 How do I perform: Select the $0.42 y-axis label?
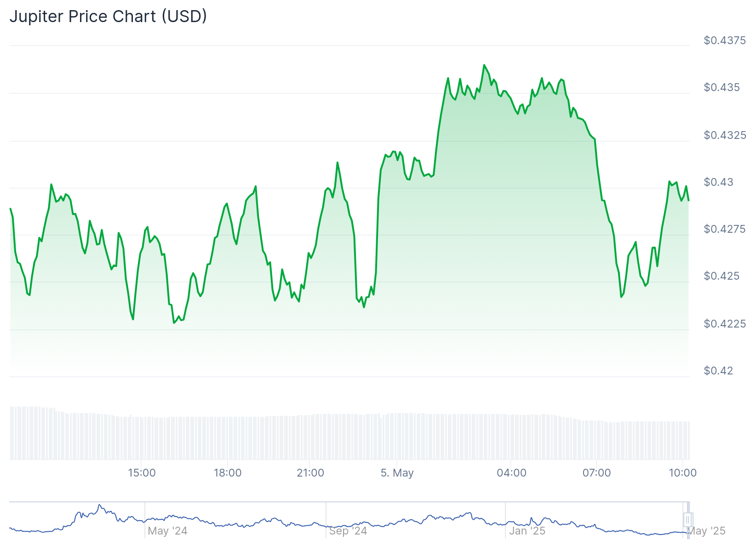(718, 371)
